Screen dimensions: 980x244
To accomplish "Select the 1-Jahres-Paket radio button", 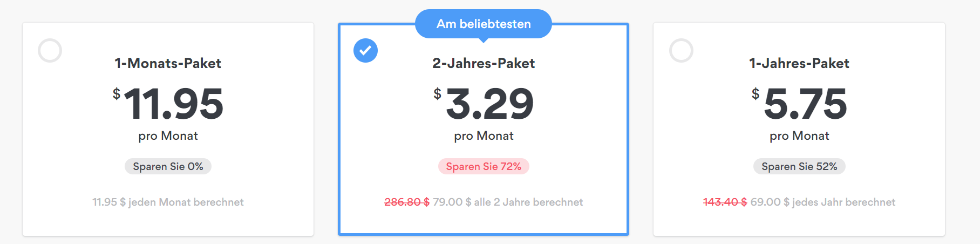I will (x=681, y=51).
